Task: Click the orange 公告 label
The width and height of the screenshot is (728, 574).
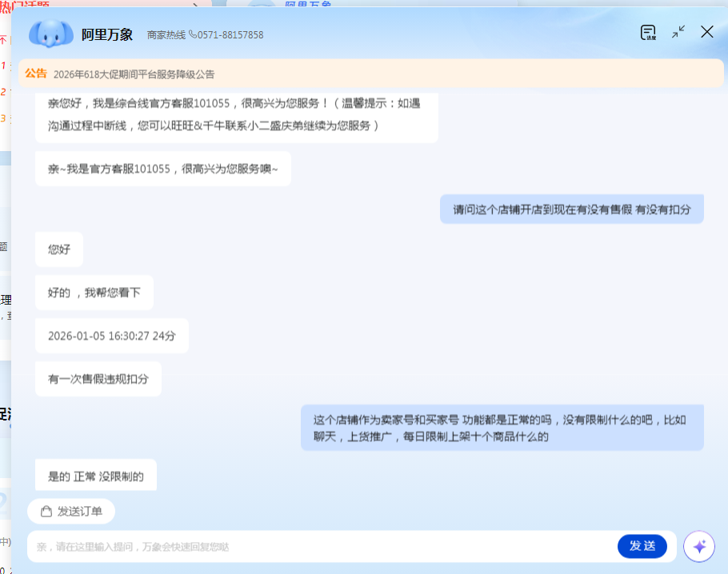Action: pyautogui.click(x=36, y=74)
